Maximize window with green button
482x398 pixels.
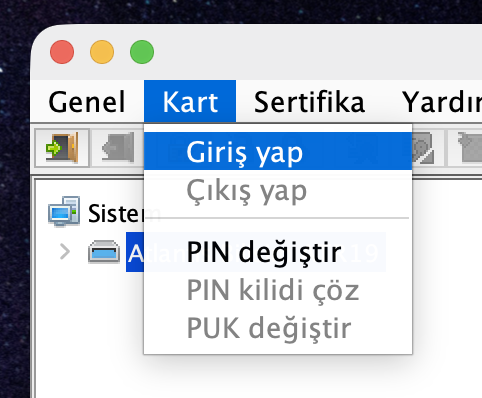[142, 52]
